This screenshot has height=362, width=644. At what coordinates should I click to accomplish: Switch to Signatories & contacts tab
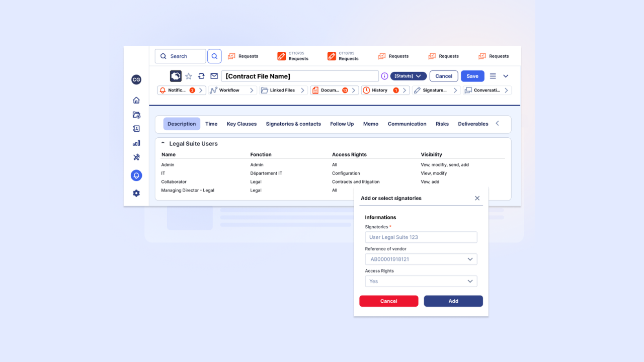click(x=293, y=124)
